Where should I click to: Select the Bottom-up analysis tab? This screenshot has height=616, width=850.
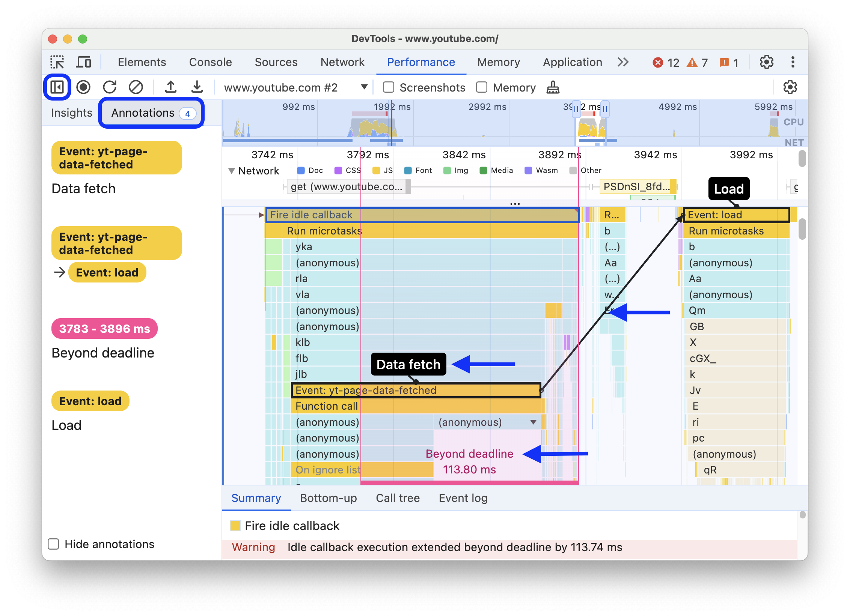328,498
